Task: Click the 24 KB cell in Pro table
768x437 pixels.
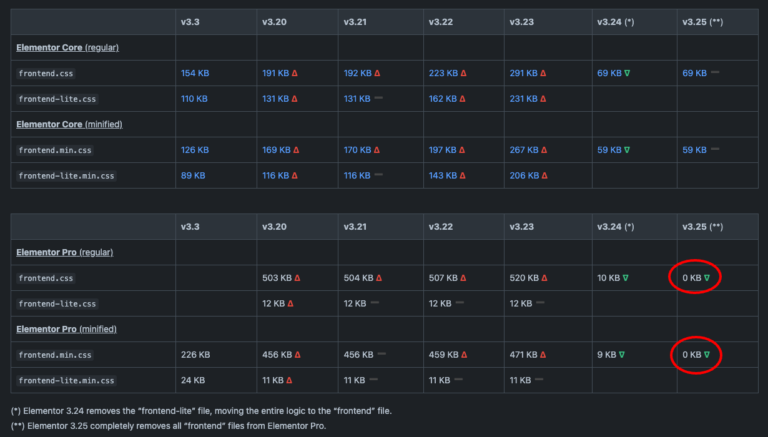Action: tap(192, 380)
